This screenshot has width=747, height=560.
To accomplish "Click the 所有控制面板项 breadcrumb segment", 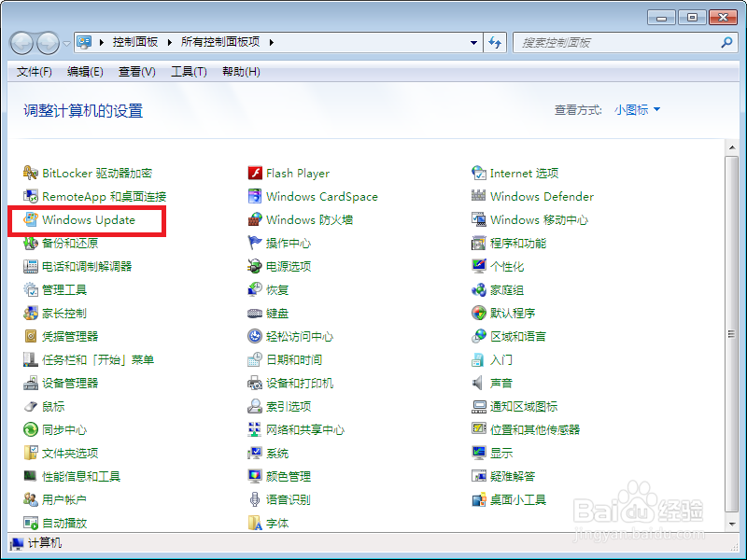I will pyautogui.click(x=220, y=42).
